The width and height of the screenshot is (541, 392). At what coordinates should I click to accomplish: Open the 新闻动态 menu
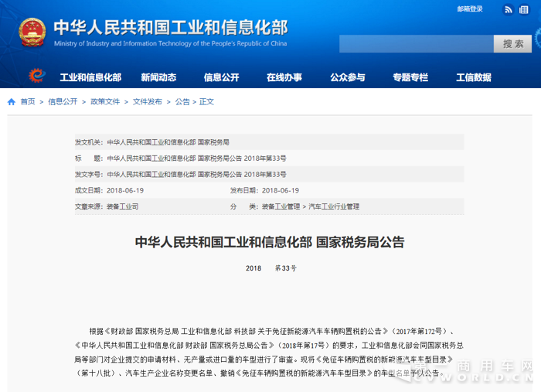pyautogui.click(x=158, y=77)
